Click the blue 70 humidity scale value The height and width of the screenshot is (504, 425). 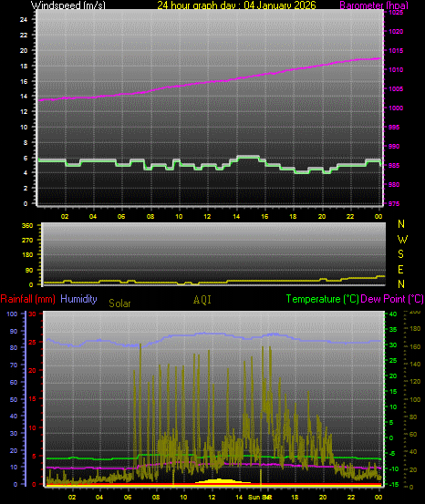[x=14, y=365]
